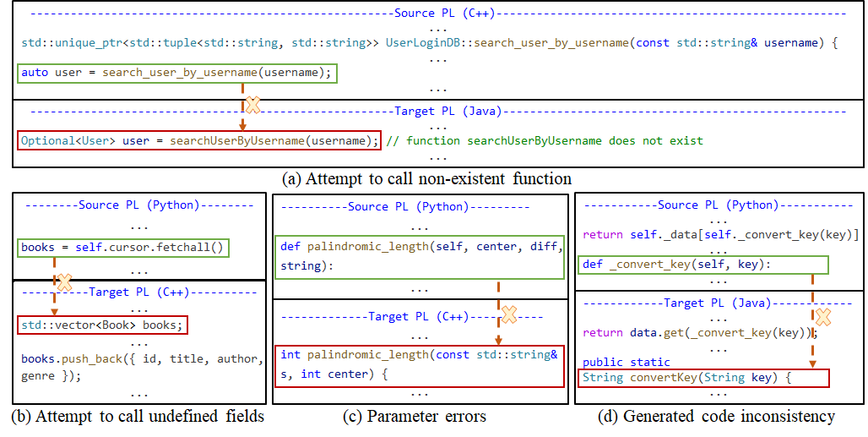Click the caption '(d) Generated code inconsistency'
868x437 pixels.
[x=716, y=417]
